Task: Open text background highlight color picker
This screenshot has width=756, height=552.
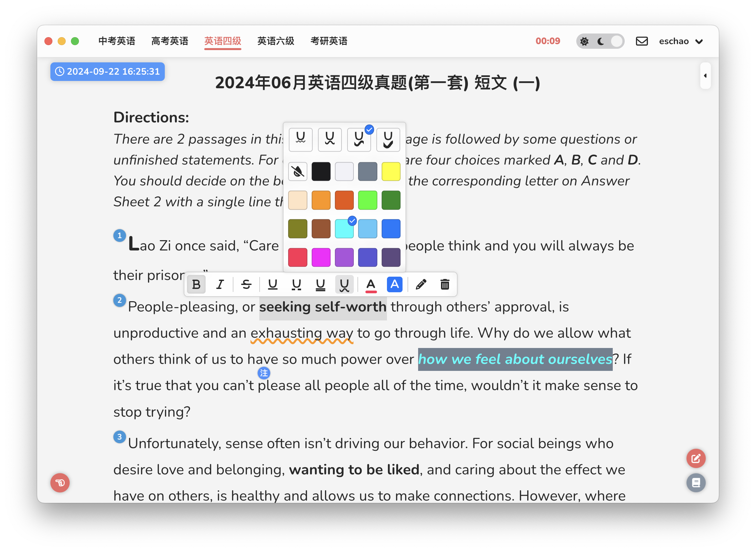Action: point(395,285)
